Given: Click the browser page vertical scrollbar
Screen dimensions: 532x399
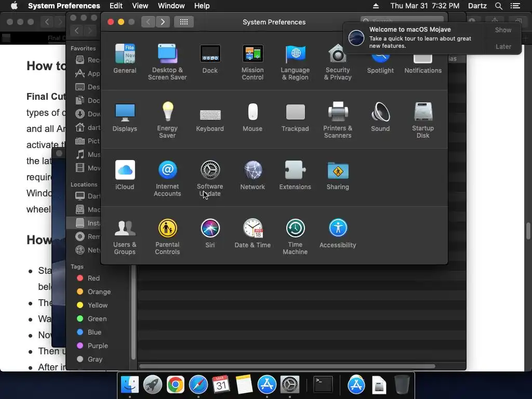Looking at the screenshot, I should click(x=528, y=231).
